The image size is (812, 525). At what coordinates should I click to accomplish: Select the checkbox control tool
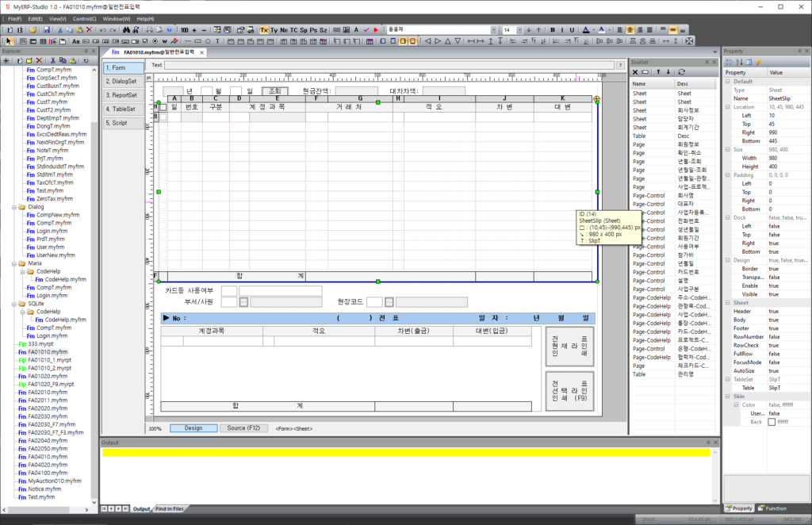[x=145, y=41]
